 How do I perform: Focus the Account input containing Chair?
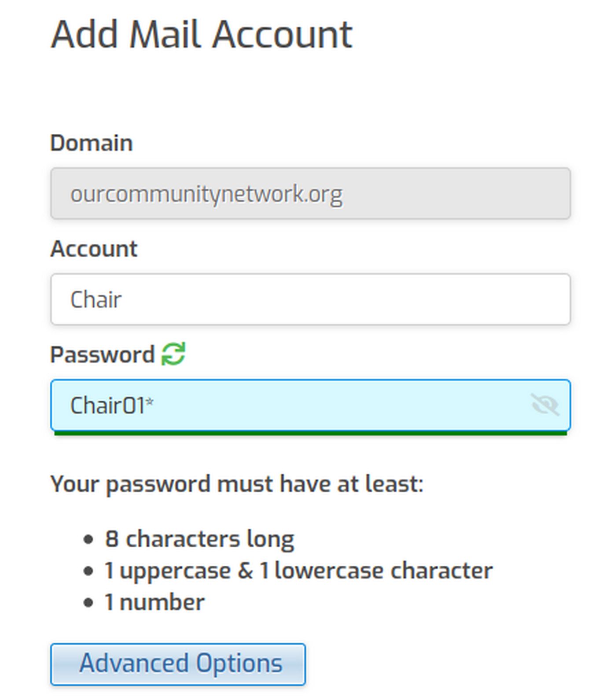(310, 299)
